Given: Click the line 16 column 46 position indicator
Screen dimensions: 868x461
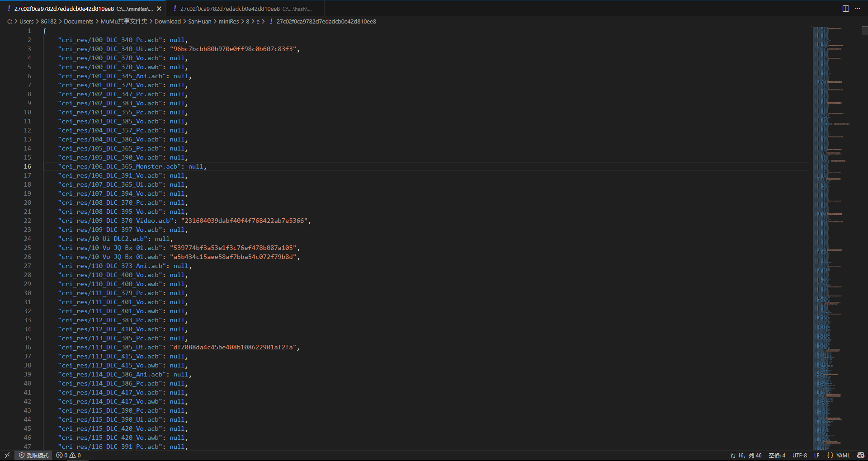Looking at the screenshot, I should (745, 455).
